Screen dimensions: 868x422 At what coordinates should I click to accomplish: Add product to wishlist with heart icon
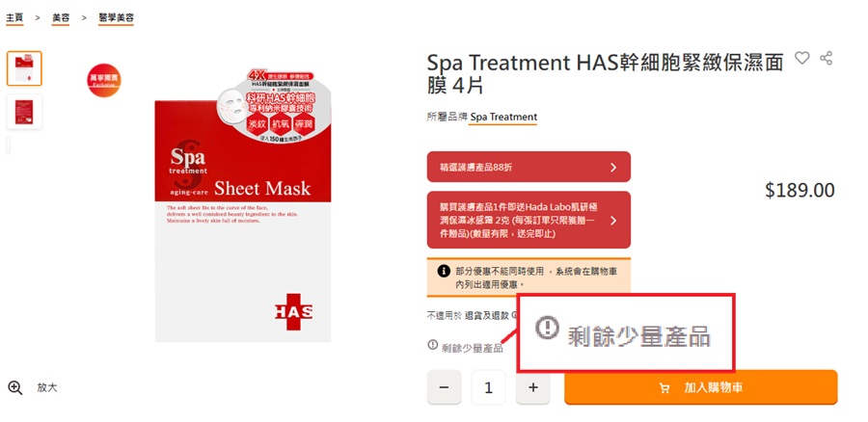801,58
